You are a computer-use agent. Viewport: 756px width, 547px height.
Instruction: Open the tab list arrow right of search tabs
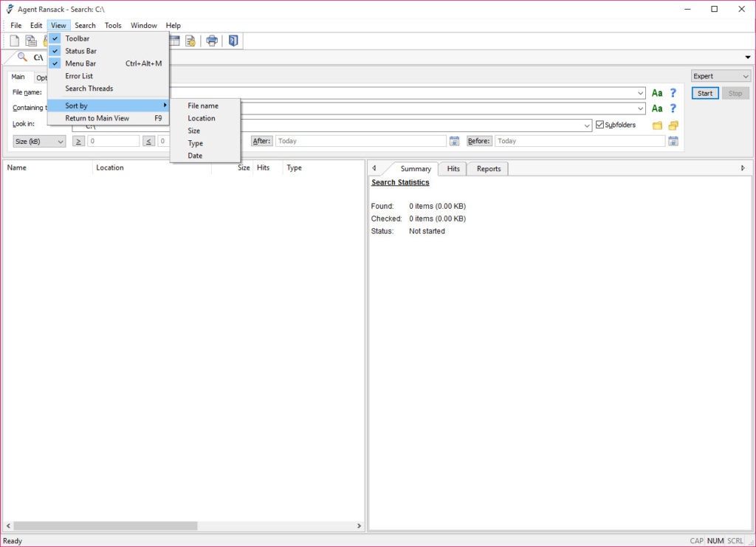pos(748,58)
